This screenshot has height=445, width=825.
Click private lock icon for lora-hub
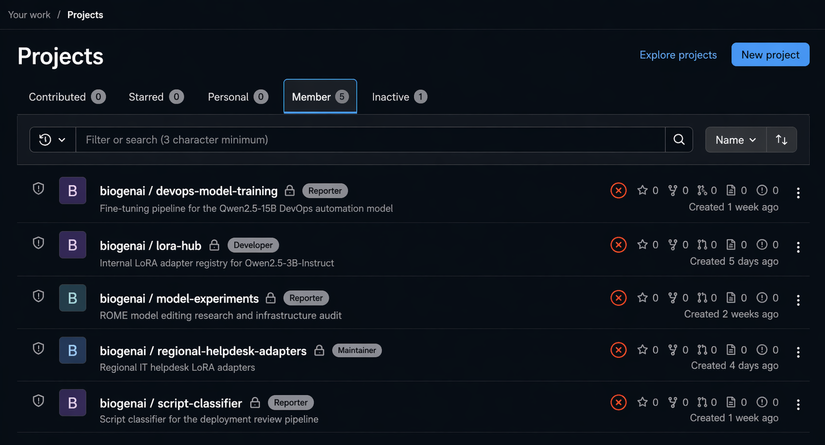coord(214,245)
